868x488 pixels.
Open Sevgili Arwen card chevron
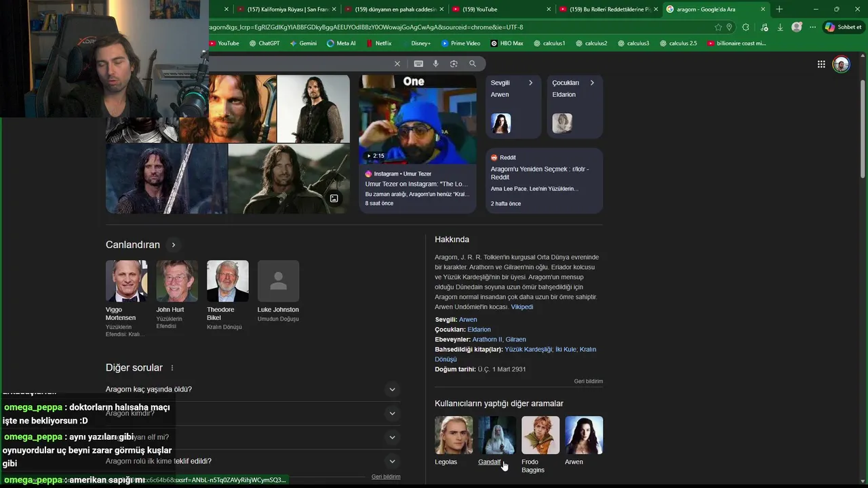(x=530, y=83)
